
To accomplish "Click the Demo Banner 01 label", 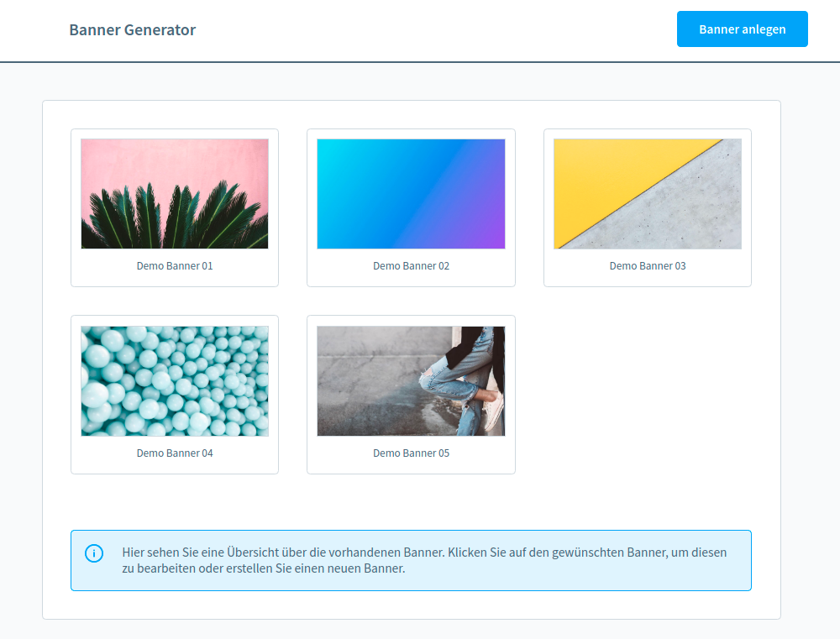I will (175, 266).
